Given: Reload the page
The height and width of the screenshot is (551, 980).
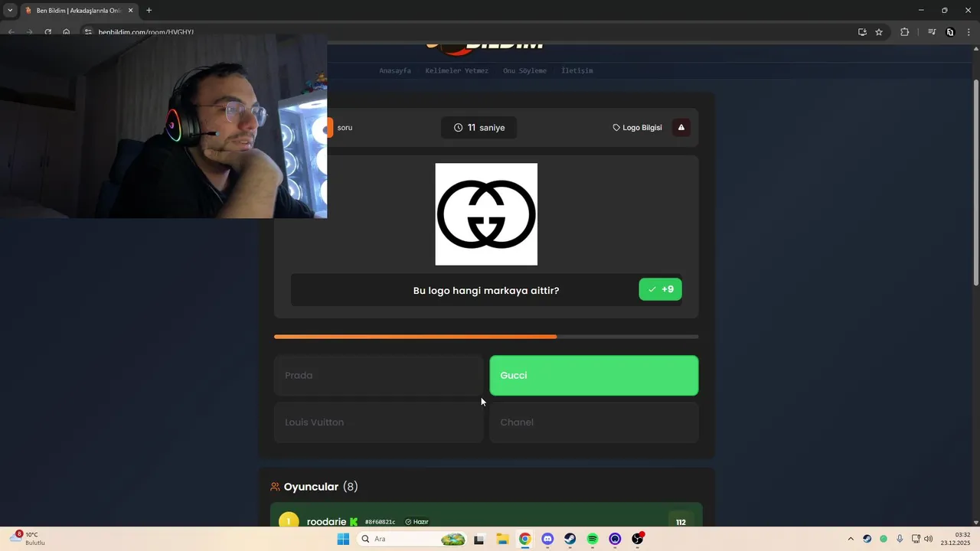Looking at the screenshot, I should (x=47, y=32).
